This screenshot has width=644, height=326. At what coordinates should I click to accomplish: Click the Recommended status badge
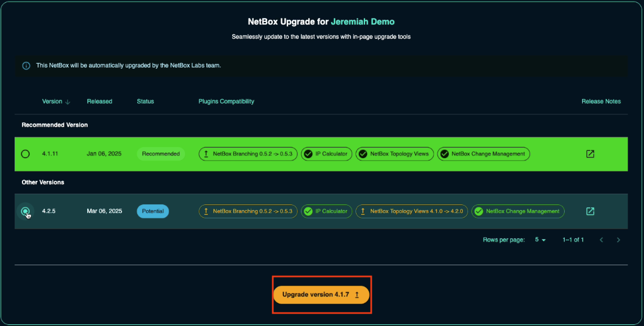(161, 154)
